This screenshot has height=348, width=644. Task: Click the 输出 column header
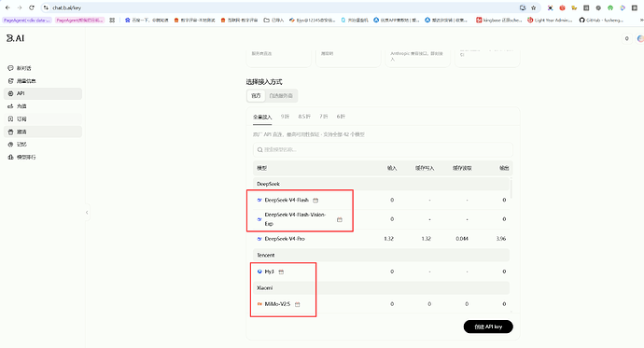(504, 168)
